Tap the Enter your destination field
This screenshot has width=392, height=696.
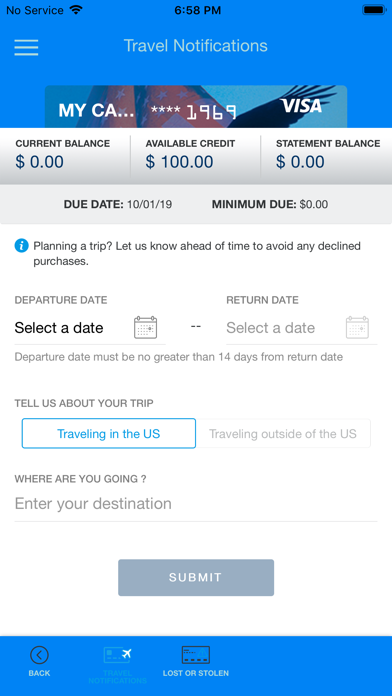[196, 504]
